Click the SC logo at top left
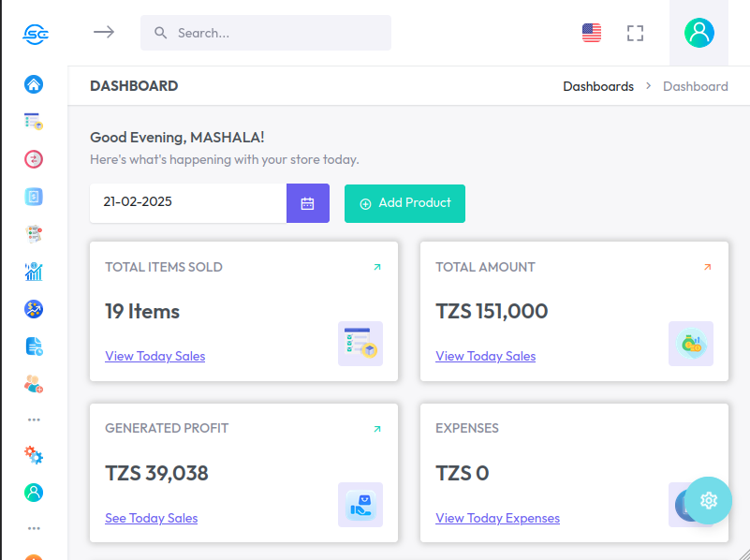The height and width of the screenshot is (560, 750). tap(36, 34)
